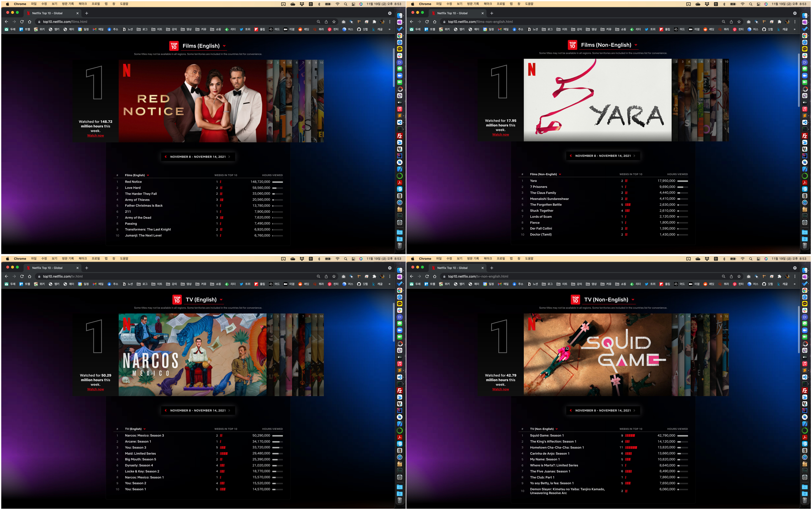Click camera extension icon in TV (Non-English) toolbar
Image resolution: width=812 pixels, height=510 pixels.
tap(749, 276)
